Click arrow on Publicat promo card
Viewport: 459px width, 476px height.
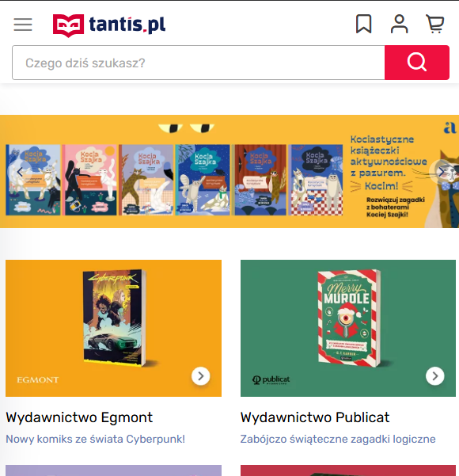[x=434, y=376]
